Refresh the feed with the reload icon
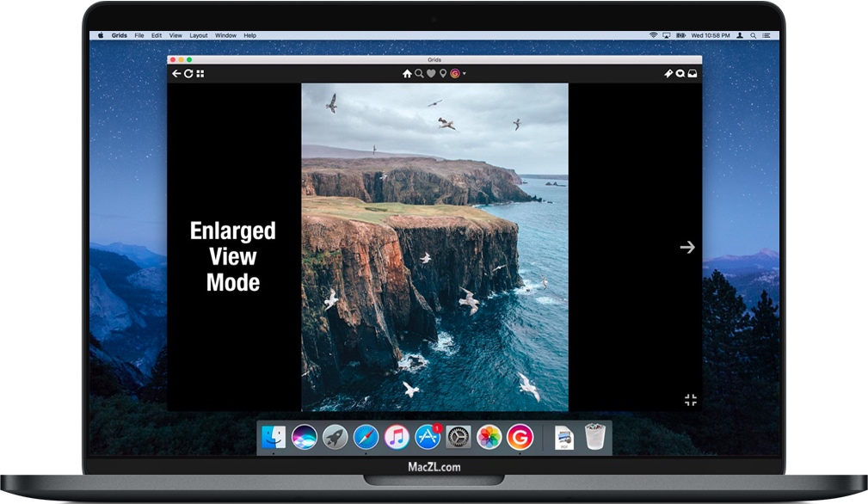This screenshot has width=868, height=504. coord(188,74)
